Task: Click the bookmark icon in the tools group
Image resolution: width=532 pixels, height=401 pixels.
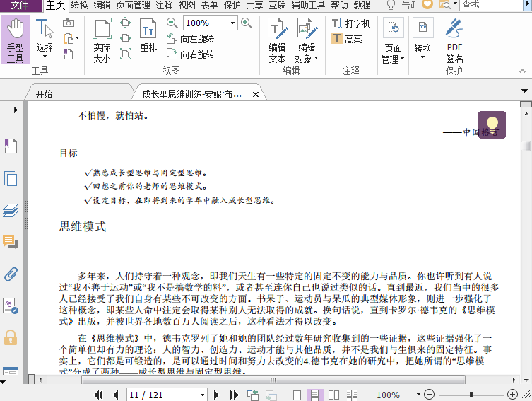Action: click(69, 54)
